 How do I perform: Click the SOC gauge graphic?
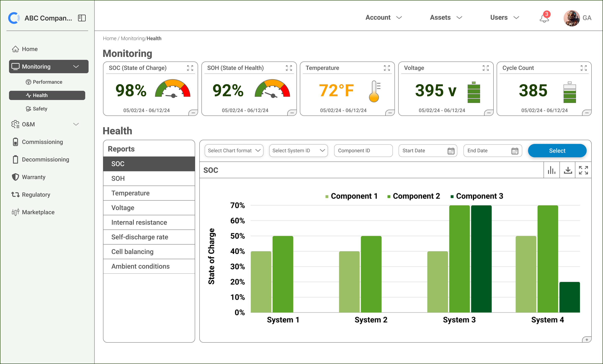pos(173,88)
